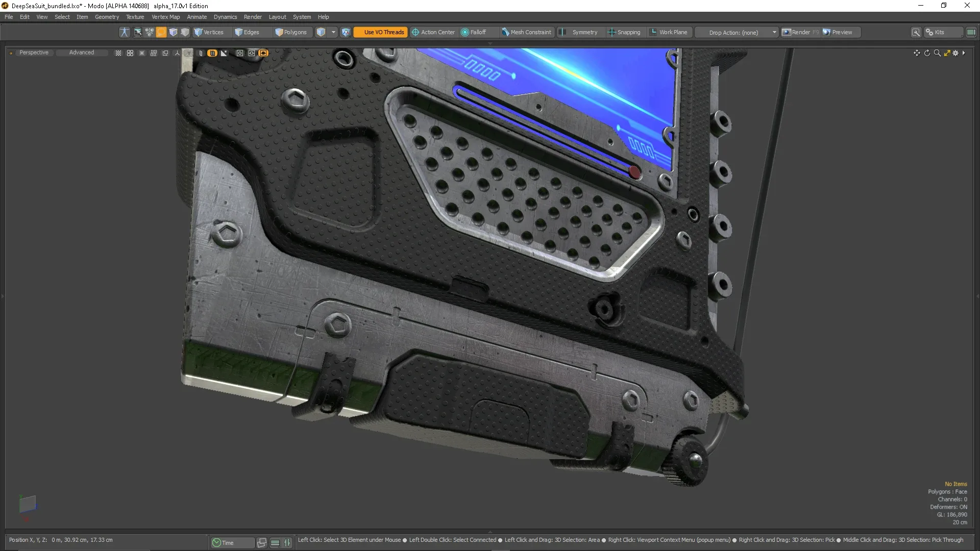This screenshot has height=551, width=980.
Task: Click the layout panel icon at top right
Action: 971,32
